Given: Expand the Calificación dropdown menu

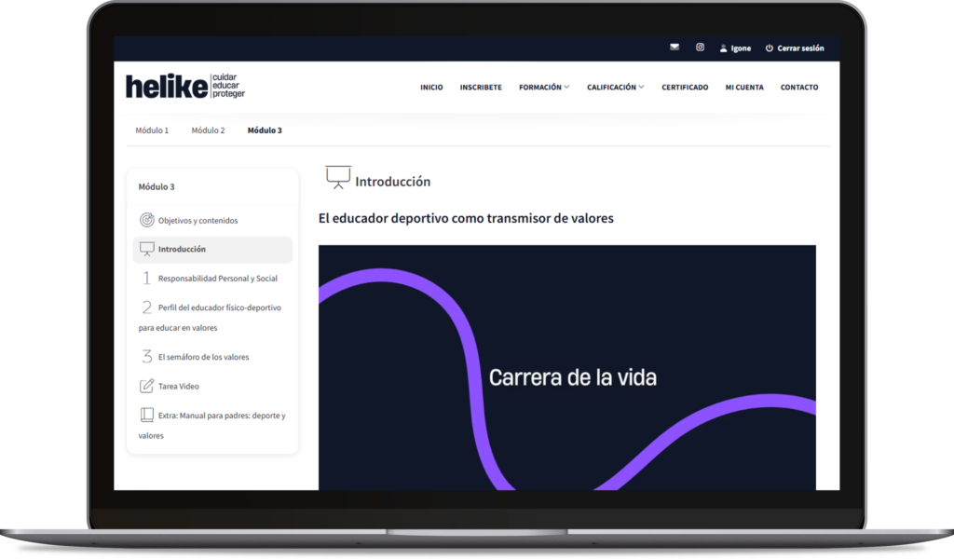Looking at the screenshot, I should (x=615, y=88).
